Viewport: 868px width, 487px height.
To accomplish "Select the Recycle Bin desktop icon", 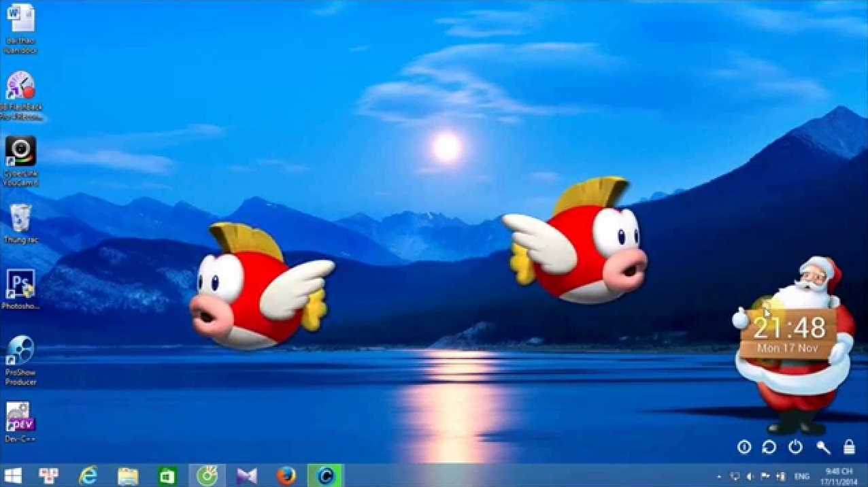I will [20, 218].
